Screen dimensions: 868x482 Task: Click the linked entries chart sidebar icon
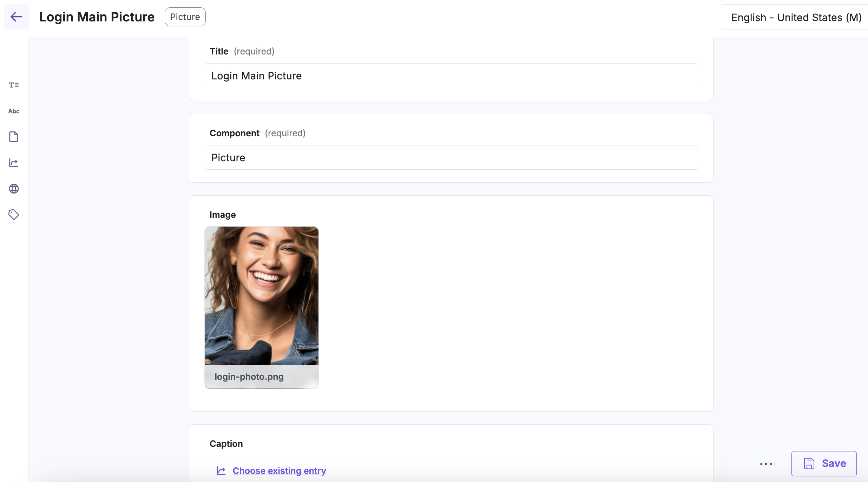point(14,163)
